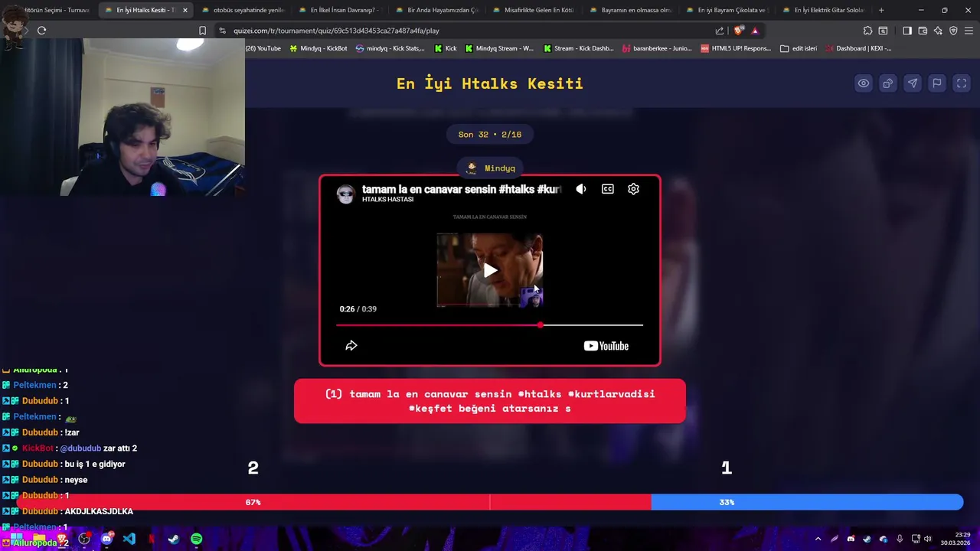Viewport: 980px width, 551px height.
Task: Seek using the red video progress bar
Action: coord(489,325)
